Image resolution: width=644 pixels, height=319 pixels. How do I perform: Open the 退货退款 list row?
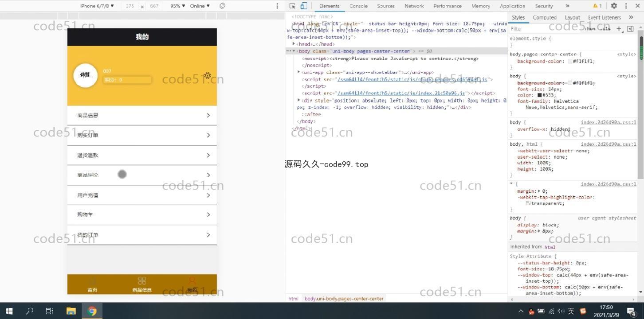(142, 155)
